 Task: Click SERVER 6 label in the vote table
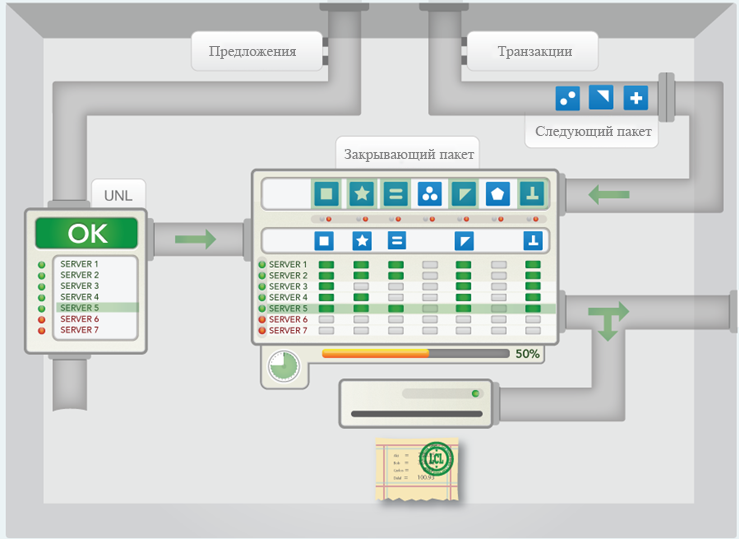pos(288,320)
